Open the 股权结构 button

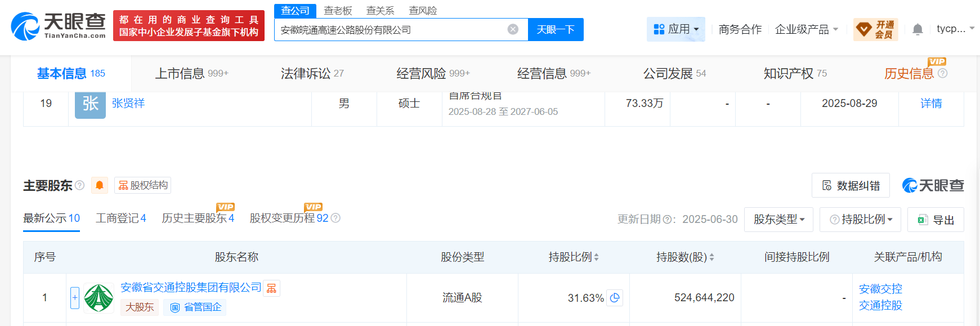142,185
